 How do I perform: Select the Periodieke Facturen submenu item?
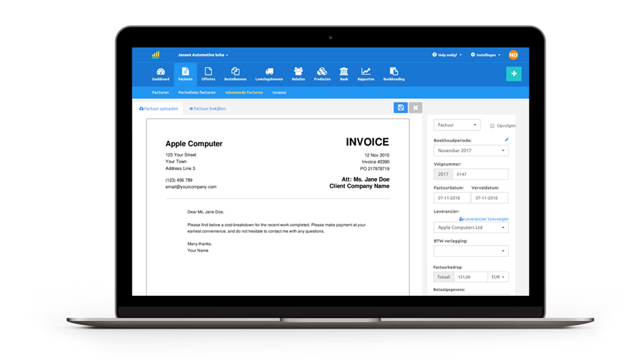point(197,92)
